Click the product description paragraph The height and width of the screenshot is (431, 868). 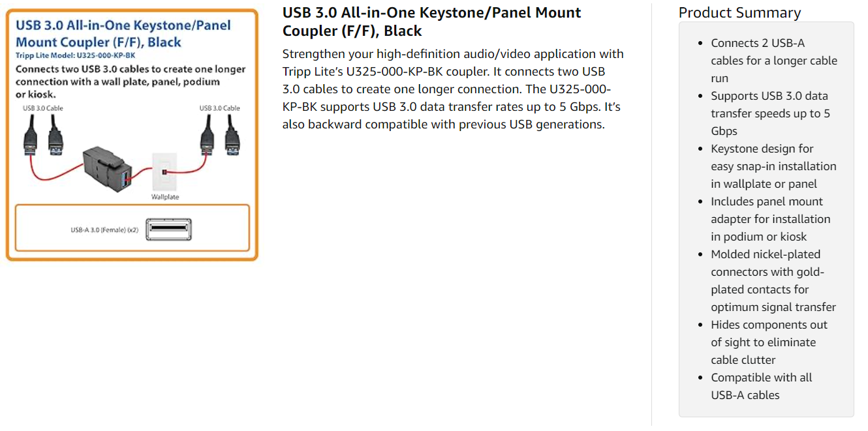(453, 89)
